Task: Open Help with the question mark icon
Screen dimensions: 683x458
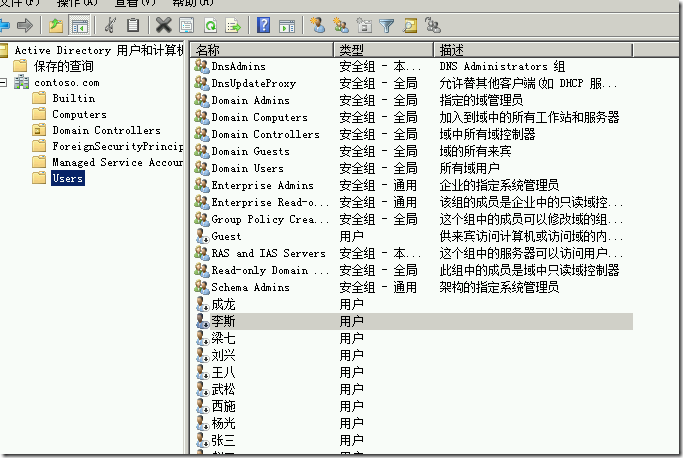Action: [x=264, y=25]
